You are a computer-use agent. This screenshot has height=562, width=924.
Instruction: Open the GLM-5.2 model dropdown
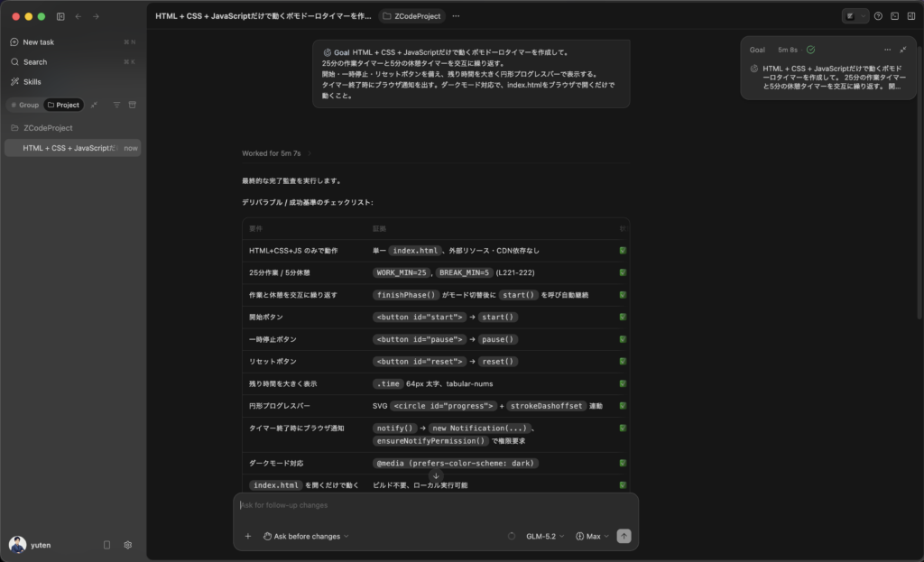(x=545, y=536)
